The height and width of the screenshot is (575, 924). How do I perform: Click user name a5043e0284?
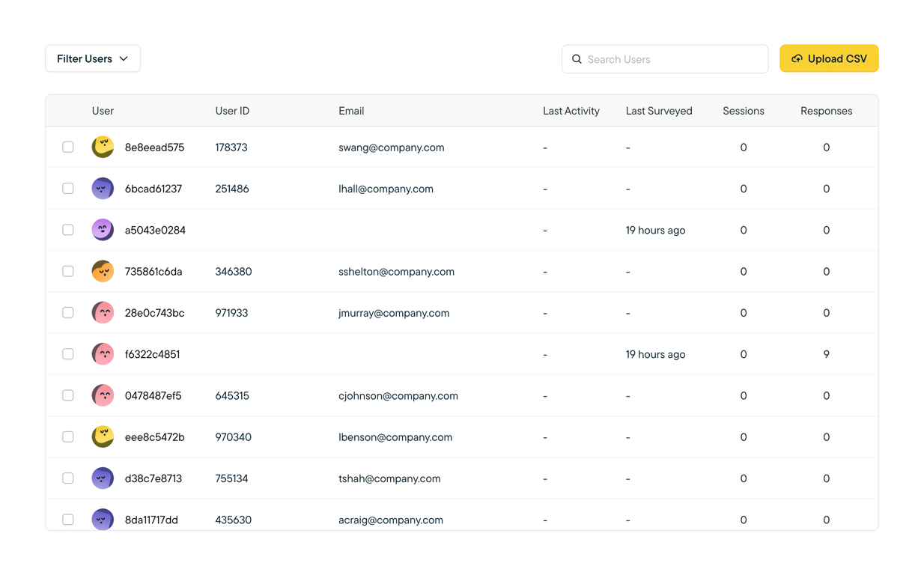pyautogui.click(x=155, y=230)
